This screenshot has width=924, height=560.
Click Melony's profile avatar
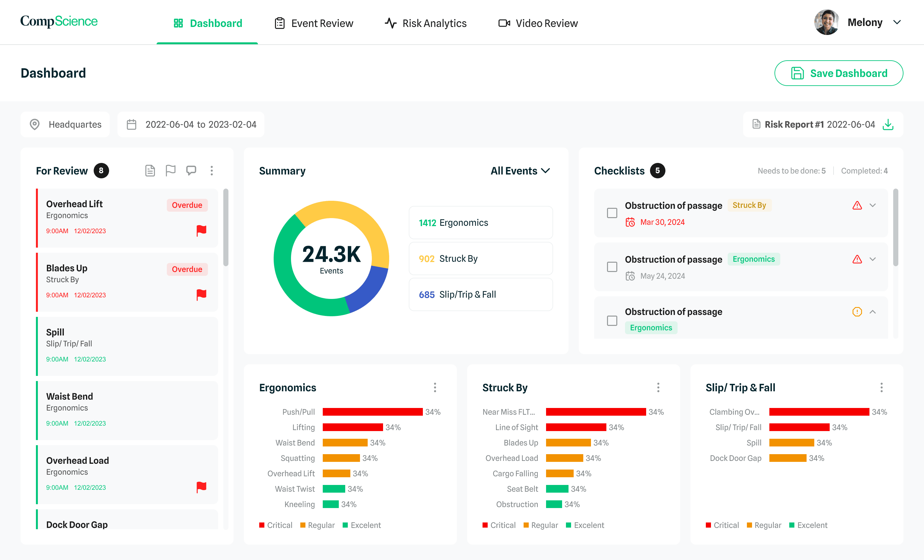point(826,22)
